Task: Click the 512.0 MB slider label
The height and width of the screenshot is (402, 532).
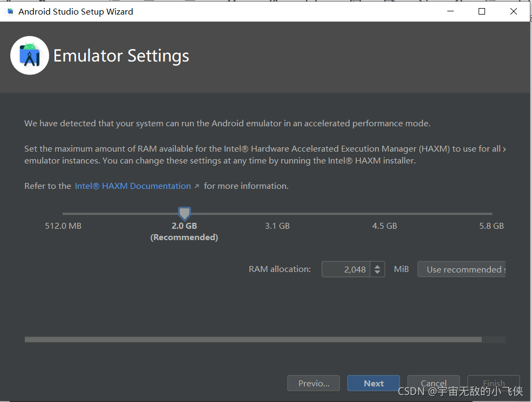Action: click(x=63, y=226)
